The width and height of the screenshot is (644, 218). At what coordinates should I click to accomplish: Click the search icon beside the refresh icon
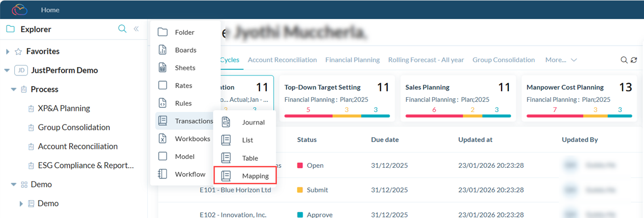pos(624,60)
